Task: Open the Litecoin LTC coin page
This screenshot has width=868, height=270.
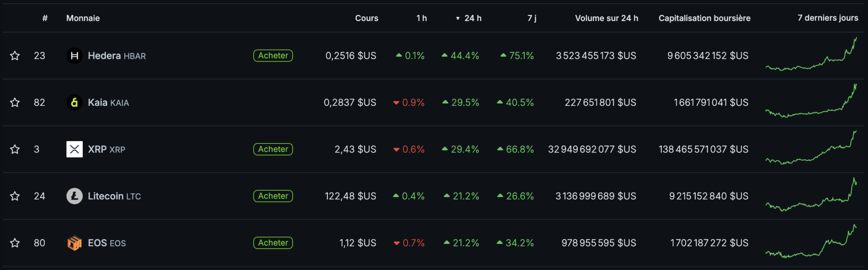Action: (114, 196)
